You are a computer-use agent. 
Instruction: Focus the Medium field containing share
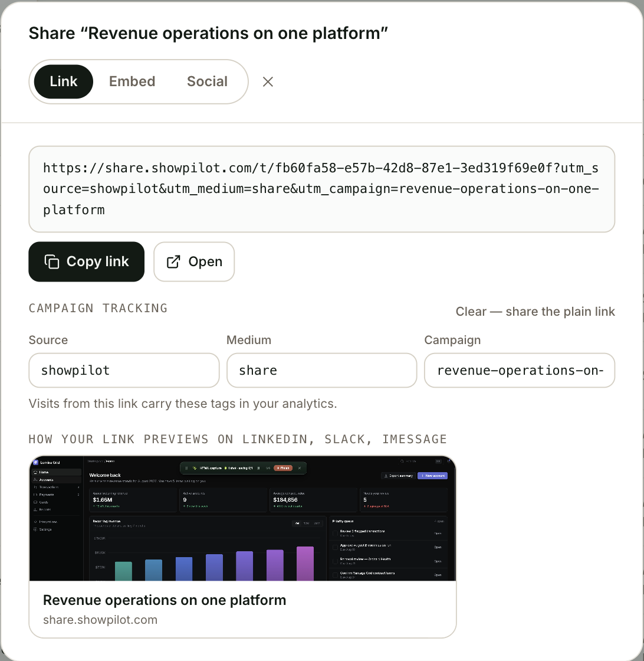pyautogui.click(x=322, y=370)
